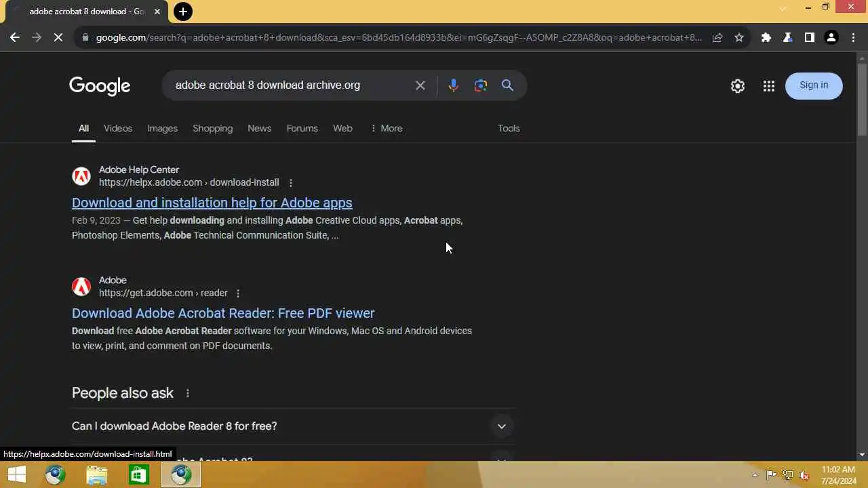Viewport: 868px width, 488px height.
Task: Open options for the helpx.adobe.com result
Action: point(291,183)
